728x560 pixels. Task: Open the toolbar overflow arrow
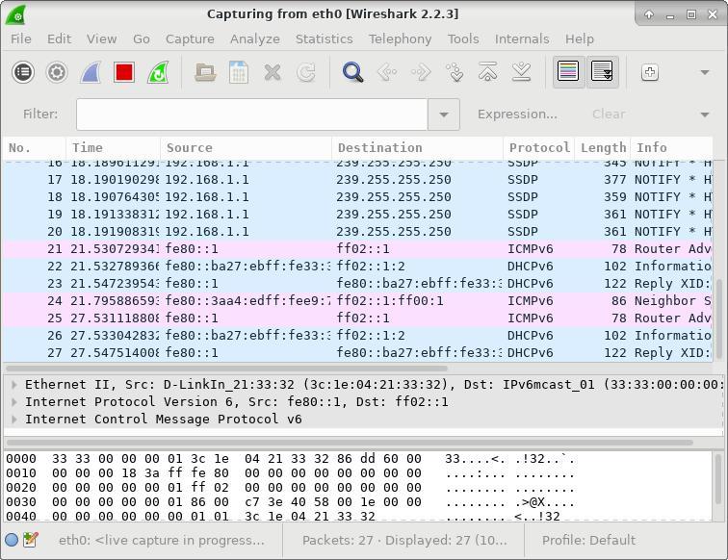[x=705, y=72]
